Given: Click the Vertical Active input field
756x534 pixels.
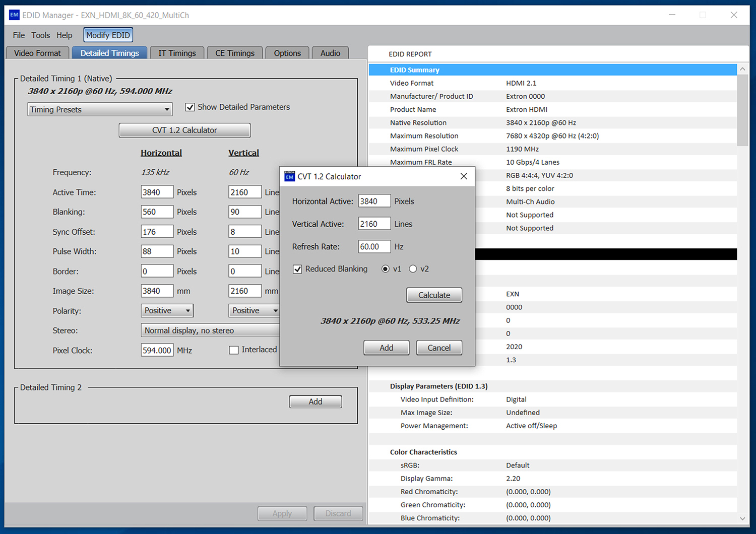Looking at the screenshot, I should coord(374,224).
